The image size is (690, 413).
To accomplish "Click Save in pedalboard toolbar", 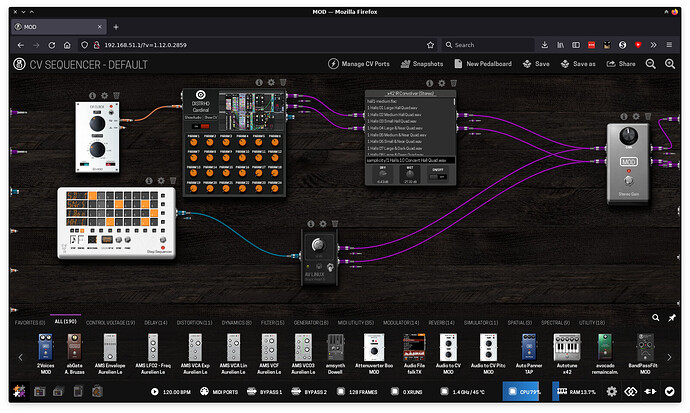I will click(x=536, y=64).
